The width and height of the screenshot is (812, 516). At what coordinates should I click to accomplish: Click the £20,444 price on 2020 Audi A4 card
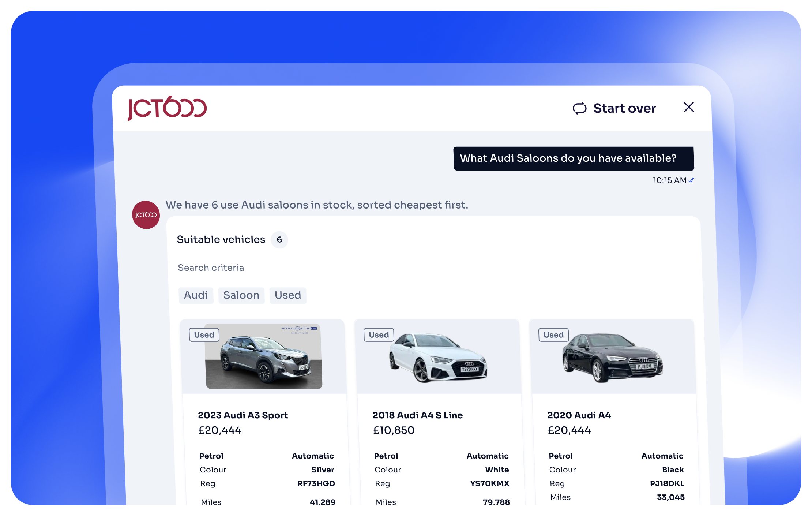coord(569,430)
